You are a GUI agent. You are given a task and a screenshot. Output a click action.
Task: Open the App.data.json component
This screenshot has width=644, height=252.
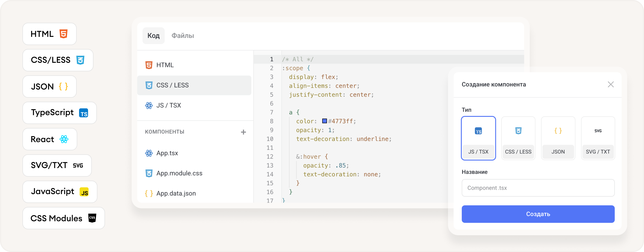point(194,194)
